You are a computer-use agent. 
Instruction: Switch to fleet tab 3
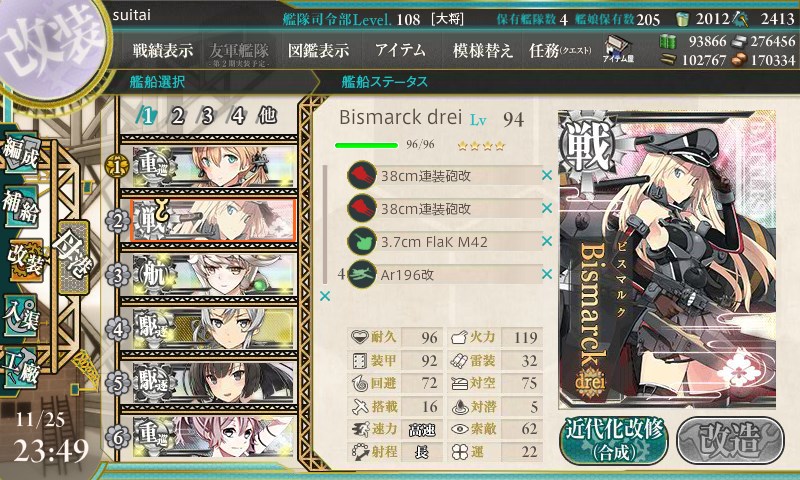coord(207,116)
